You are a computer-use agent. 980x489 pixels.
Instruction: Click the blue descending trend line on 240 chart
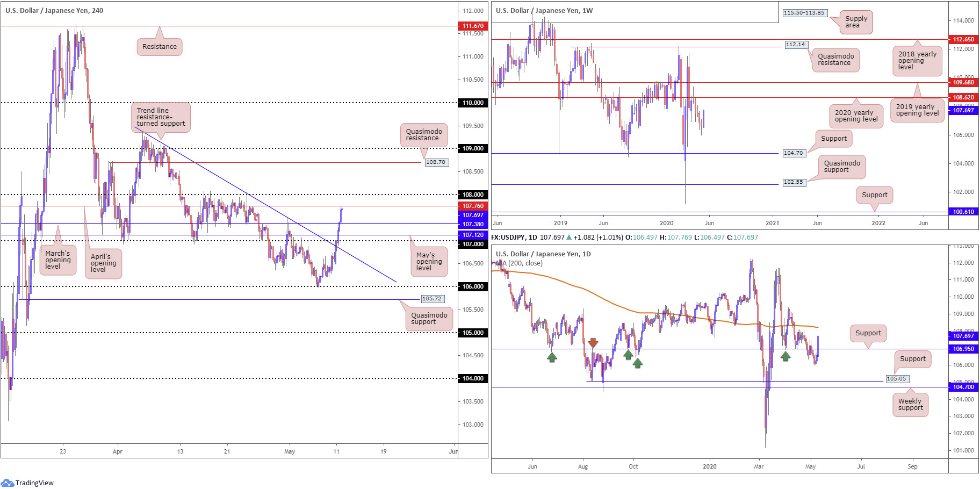coord(265,204)
